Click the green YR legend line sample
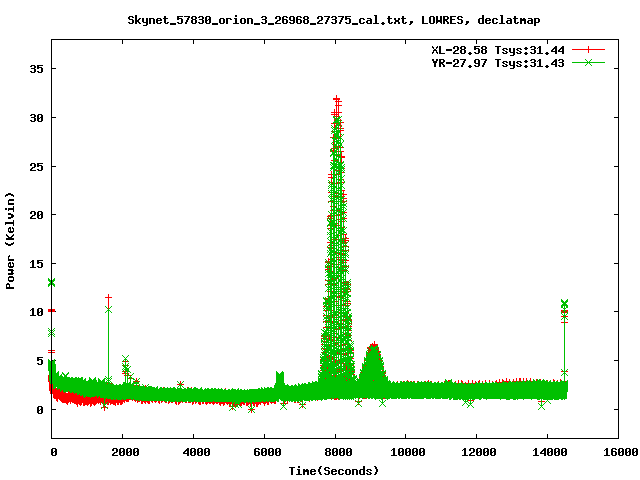 pos(588,62)
